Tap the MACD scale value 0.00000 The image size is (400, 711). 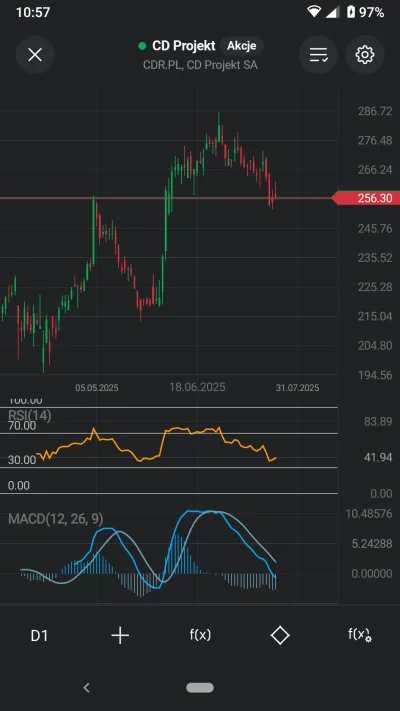(x=371, y=574)
